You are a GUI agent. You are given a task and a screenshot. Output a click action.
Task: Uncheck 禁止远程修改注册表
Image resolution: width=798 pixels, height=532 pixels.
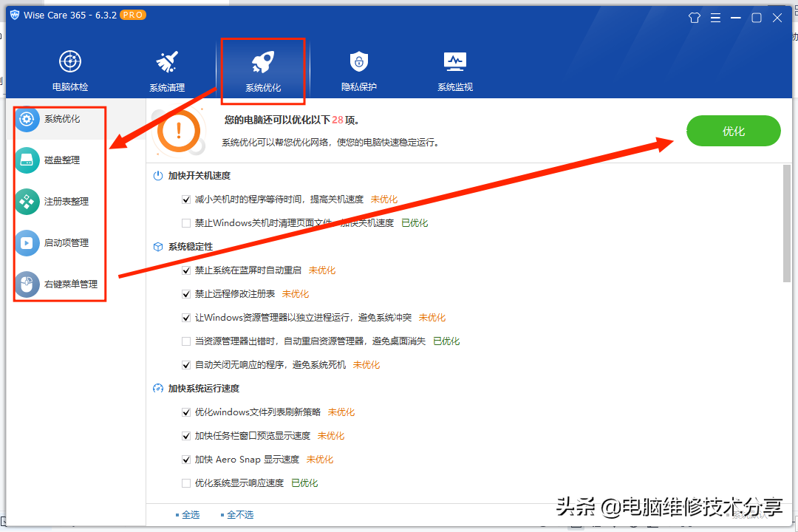coord(186,294)
